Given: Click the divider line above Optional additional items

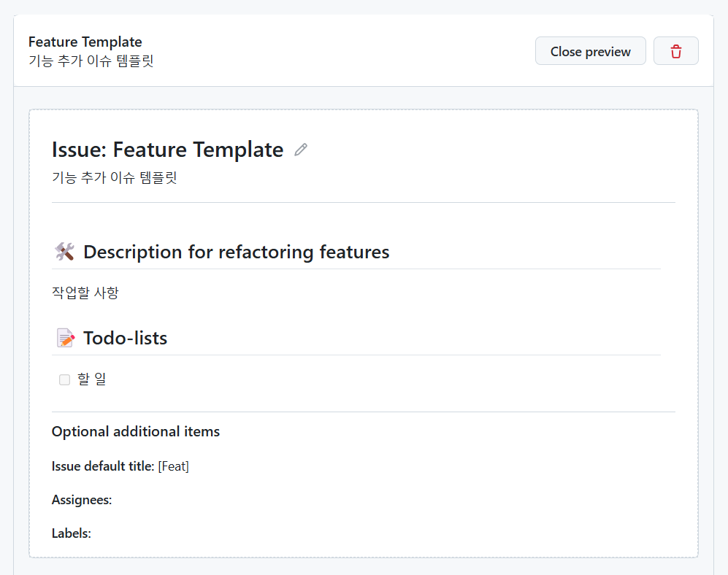Looking at the screenshot, I should click(363, 412).
